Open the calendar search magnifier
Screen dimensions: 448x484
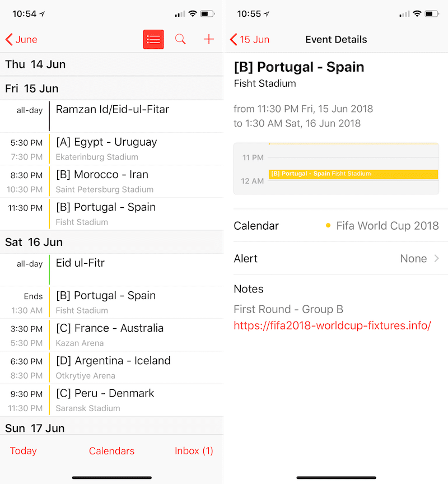coord(180,39)
